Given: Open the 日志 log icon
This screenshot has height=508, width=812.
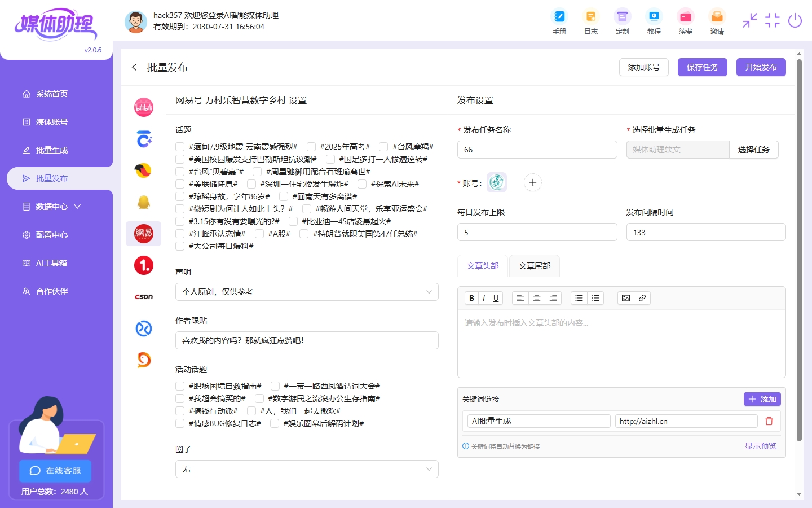Looking at the screenshot, I should pyautogui.click(x=590, y=21).
